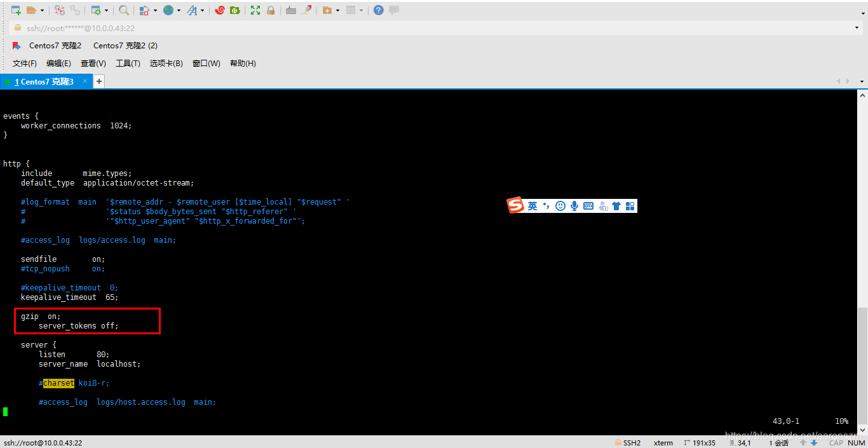
Task: Click the Reconnect chain-link icon
Action: click(75, 10)
